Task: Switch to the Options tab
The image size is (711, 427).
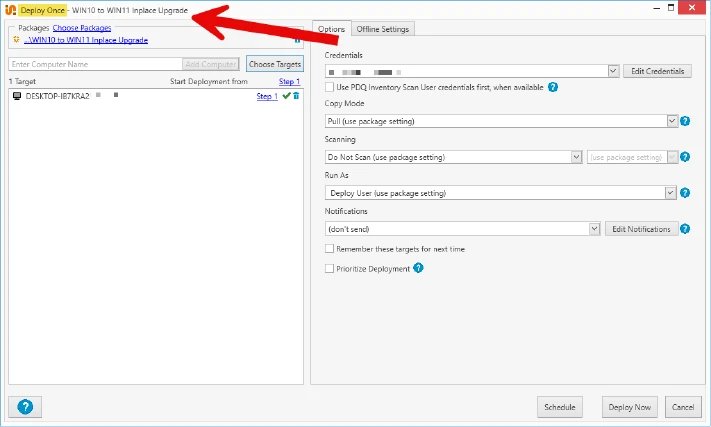Action: [331, 29]
